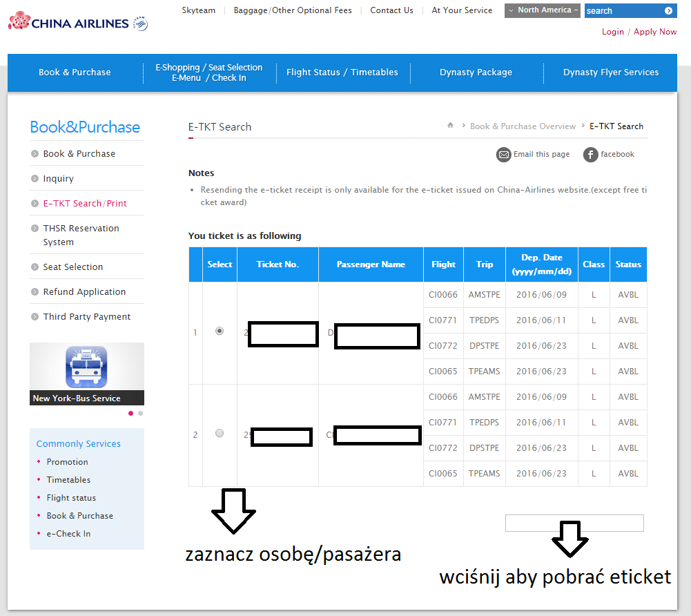
Task: Open Refund Application sidebar item
Action: 85,292
